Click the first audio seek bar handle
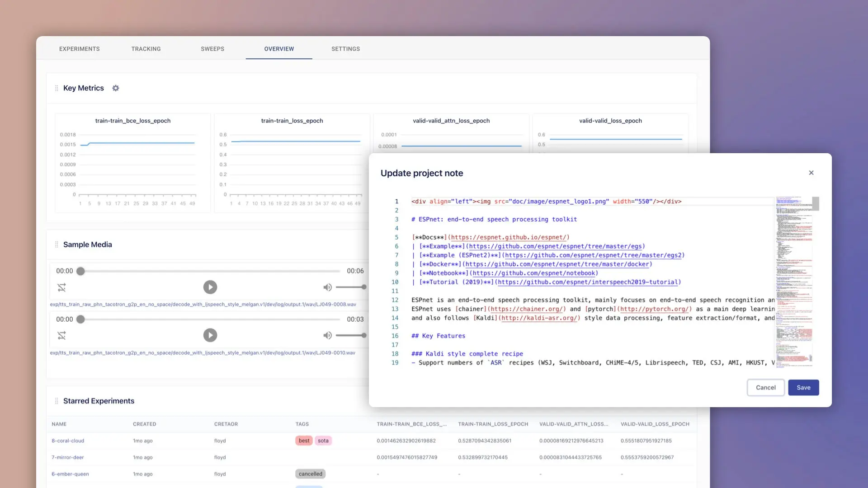Viewport: 868px width, 488px height. (80, 271)
